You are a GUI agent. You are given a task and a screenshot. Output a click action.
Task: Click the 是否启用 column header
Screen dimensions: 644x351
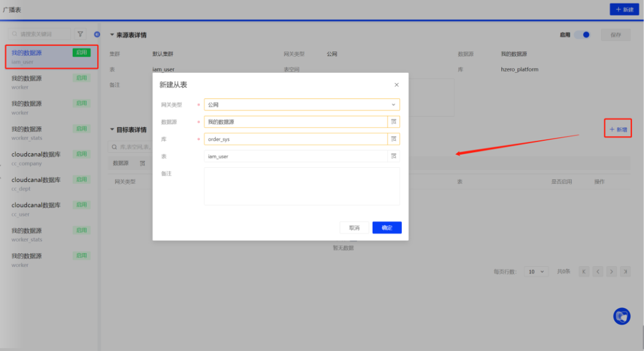click(x=562, y=181)
